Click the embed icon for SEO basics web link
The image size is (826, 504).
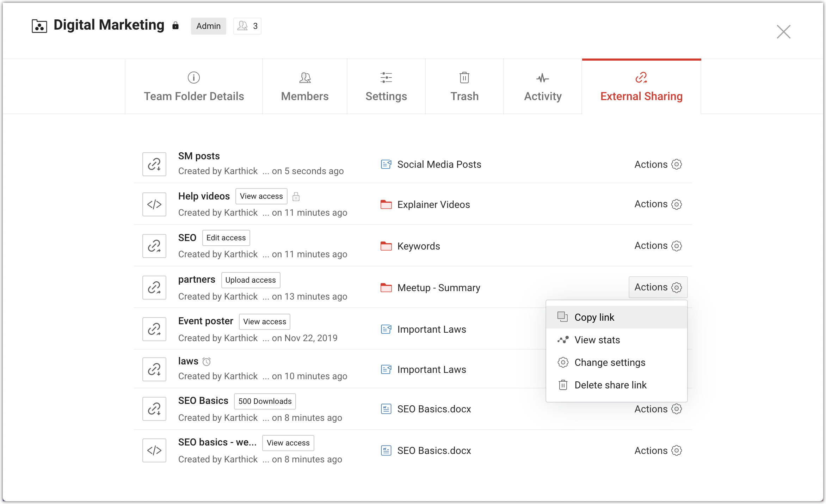154,450
